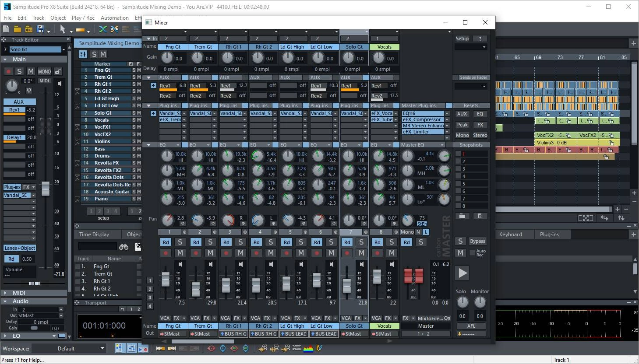
Task: Toggle MONO button in Track Editor
Action: 44,71
